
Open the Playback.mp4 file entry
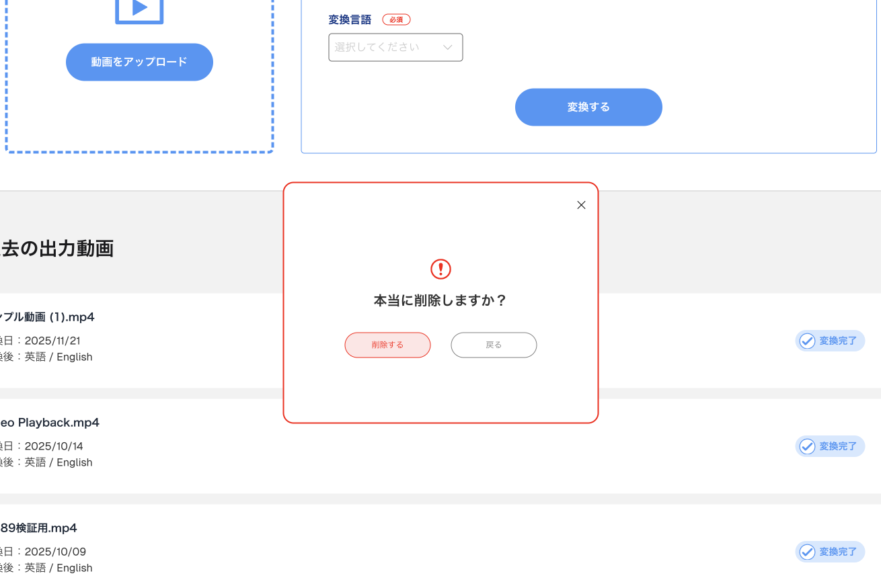coord(50,423)
